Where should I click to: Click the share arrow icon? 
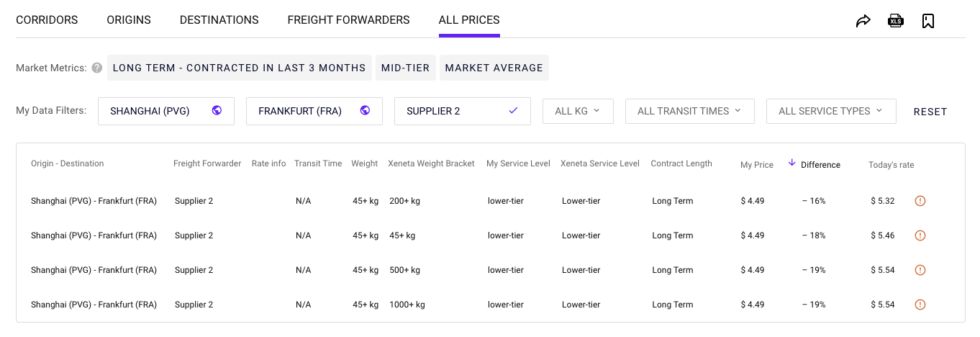coord(863,21)
